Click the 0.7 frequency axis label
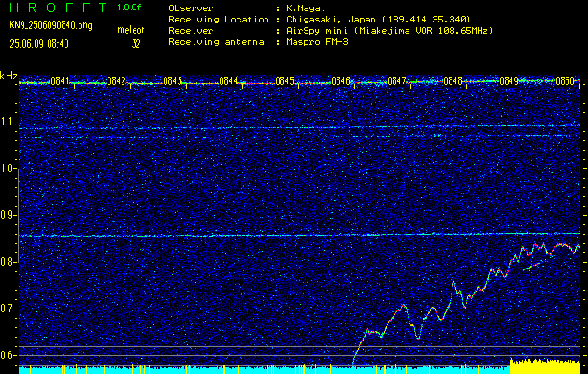This screenshot has width=588, height=374. click(8, 309)
